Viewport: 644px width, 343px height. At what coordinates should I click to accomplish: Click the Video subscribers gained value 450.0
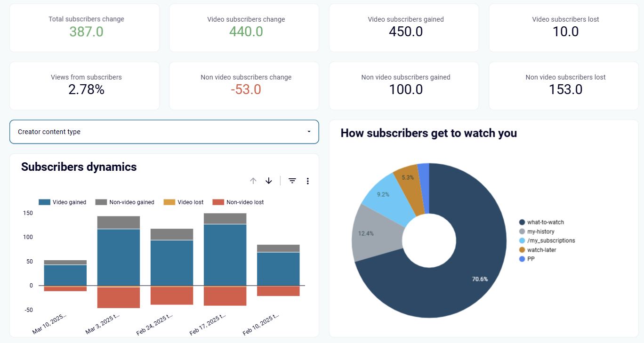point(406,32)
